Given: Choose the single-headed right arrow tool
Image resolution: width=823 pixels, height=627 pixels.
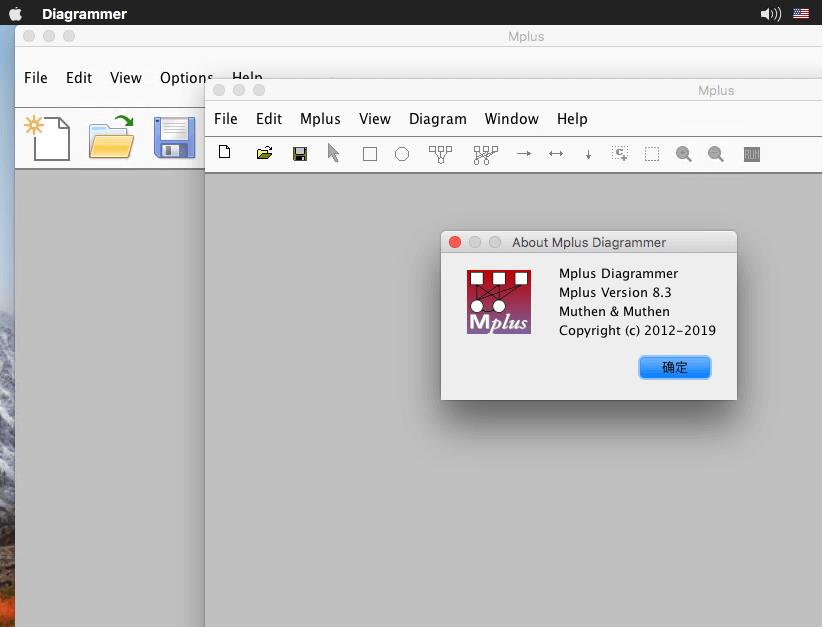Looking at the screenshot, I should click(x=523, y=154).
